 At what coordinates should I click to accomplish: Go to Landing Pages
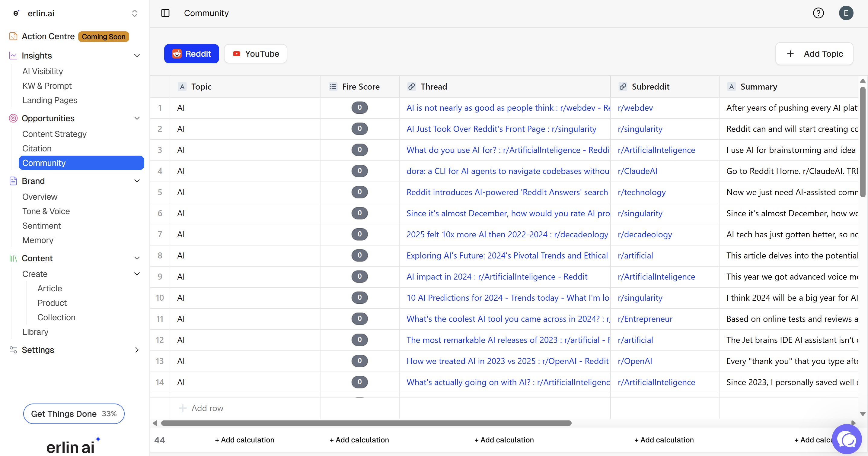(x=50, y=100)
